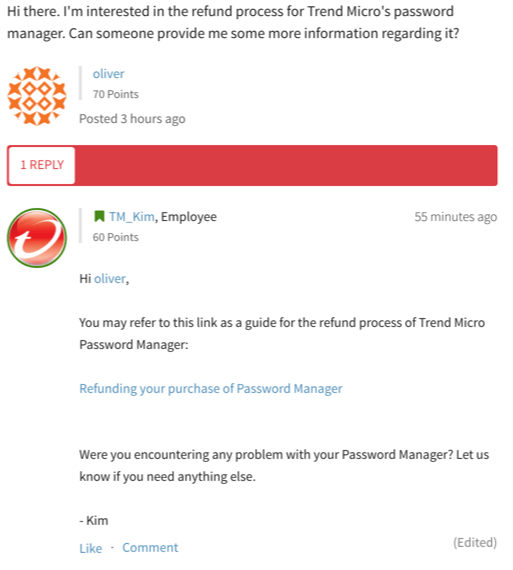Comment on Kim's reply
This screenshot has width=513, height=570.
coord(150,547)
